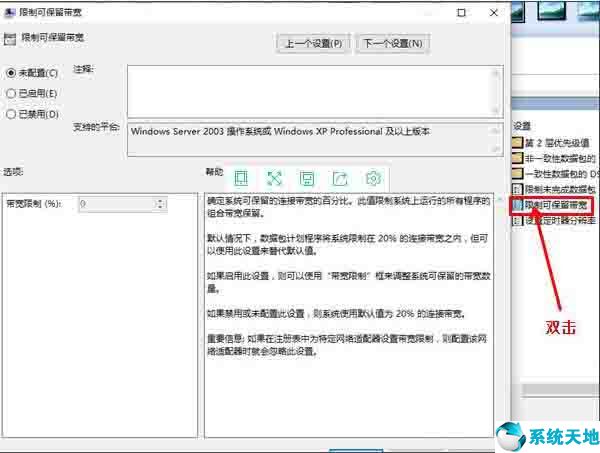This screenshot has width=600, height=453.
Task: Select the 已禁用(D) radio button
Action: pos(11,114)
